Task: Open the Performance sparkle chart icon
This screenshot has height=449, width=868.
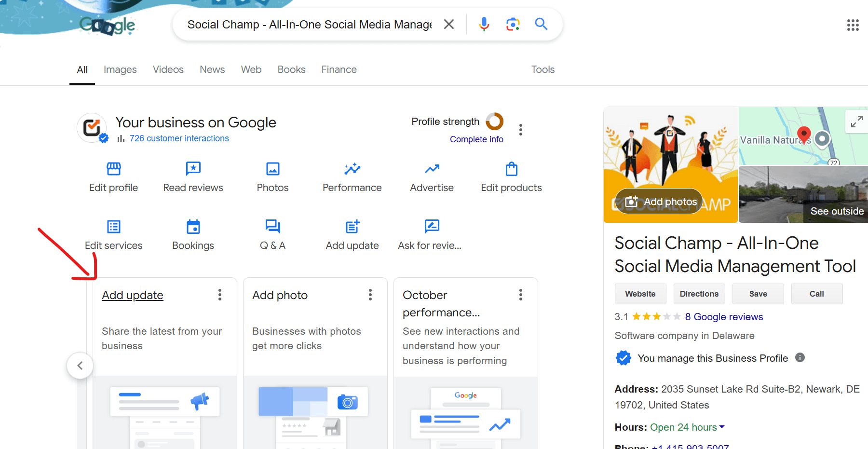Action: 353,169
